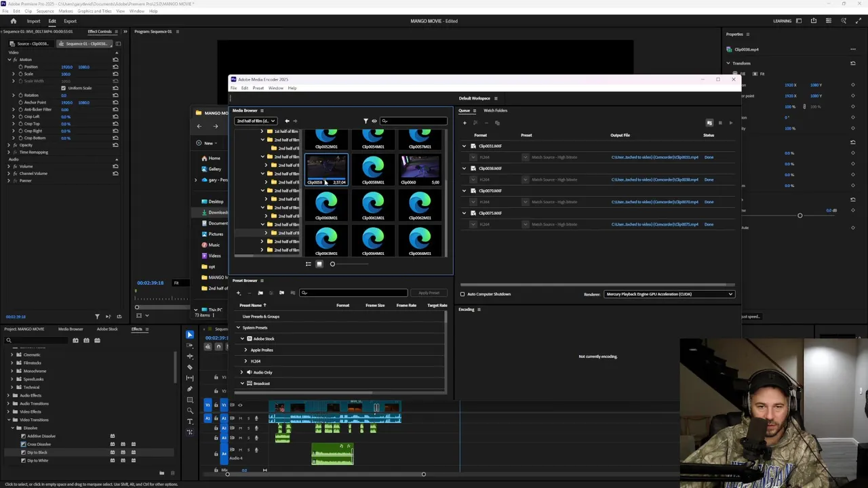Click Done status link for Clip0070
Image resolution: width=868 pixels, height=488 pixels.
pos(709,202)
